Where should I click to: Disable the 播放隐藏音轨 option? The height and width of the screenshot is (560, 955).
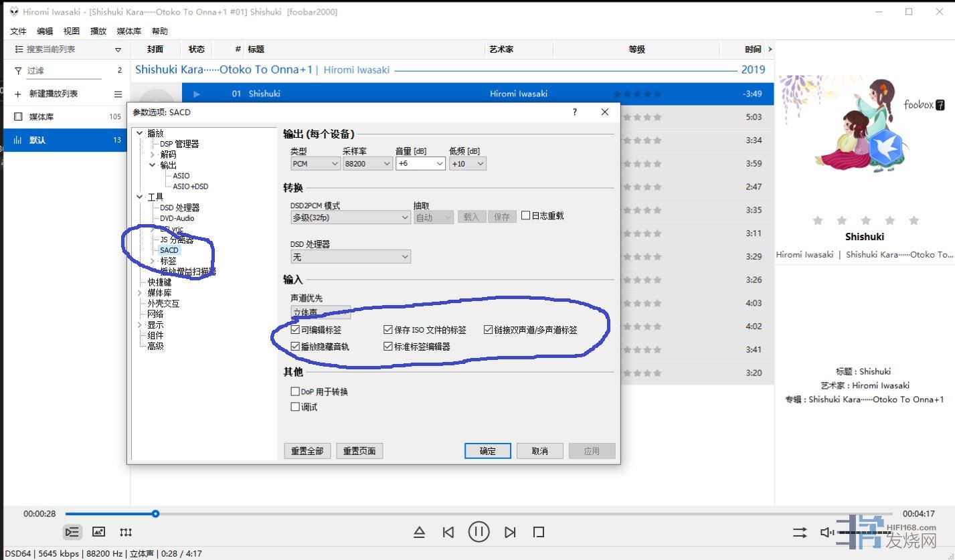click(295, 347)
